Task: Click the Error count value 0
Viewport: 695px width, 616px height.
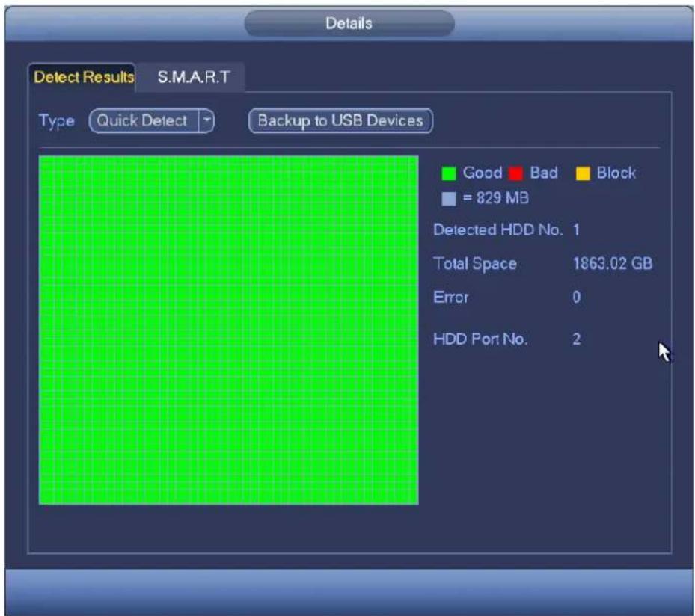Action: click(x=576, y=297)
